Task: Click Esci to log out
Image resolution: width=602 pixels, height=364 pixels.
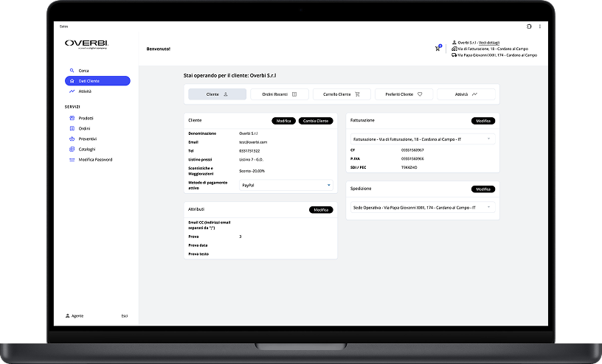Action: [x=125, y=316]
